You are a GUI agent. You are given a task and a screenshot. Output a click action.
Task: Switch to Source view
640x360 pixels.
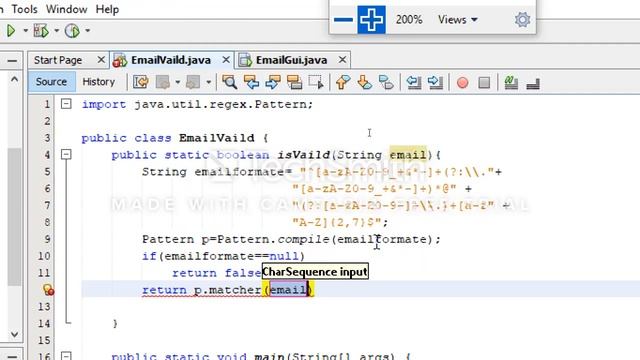click(51, 82)
